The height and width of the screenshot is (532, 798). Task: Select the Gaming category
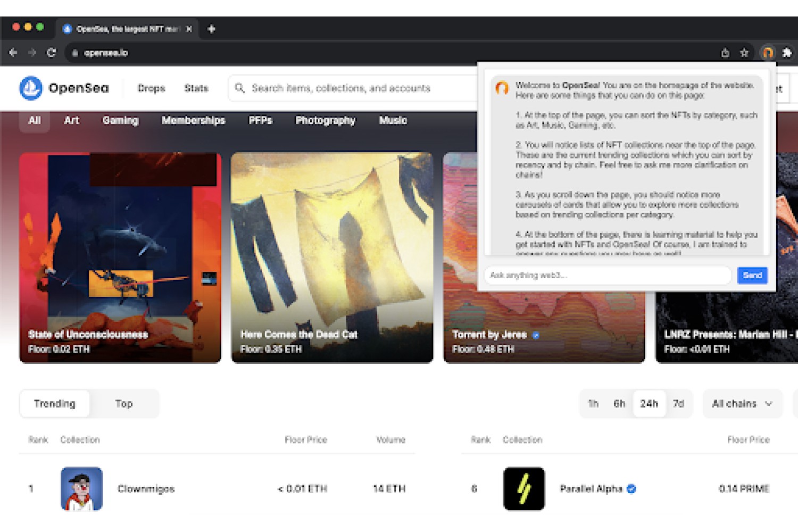120,120
